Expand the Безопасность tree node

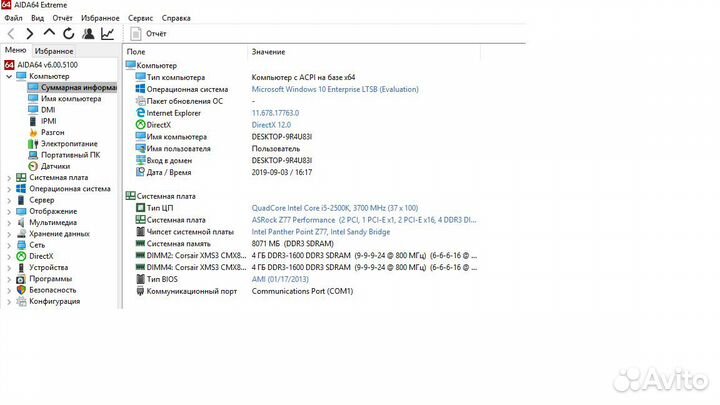10,290
